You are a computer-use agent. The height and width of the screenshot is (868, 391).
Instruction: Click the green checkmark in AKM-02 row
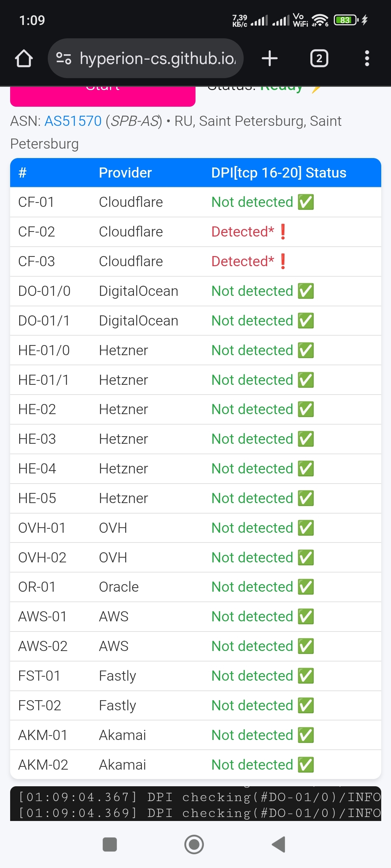point(306,765)
